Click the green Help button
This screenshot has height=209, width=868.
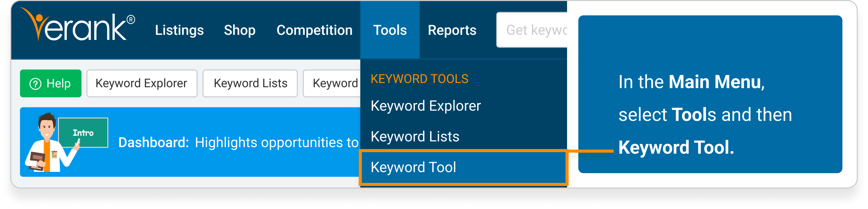pos(51,83)
